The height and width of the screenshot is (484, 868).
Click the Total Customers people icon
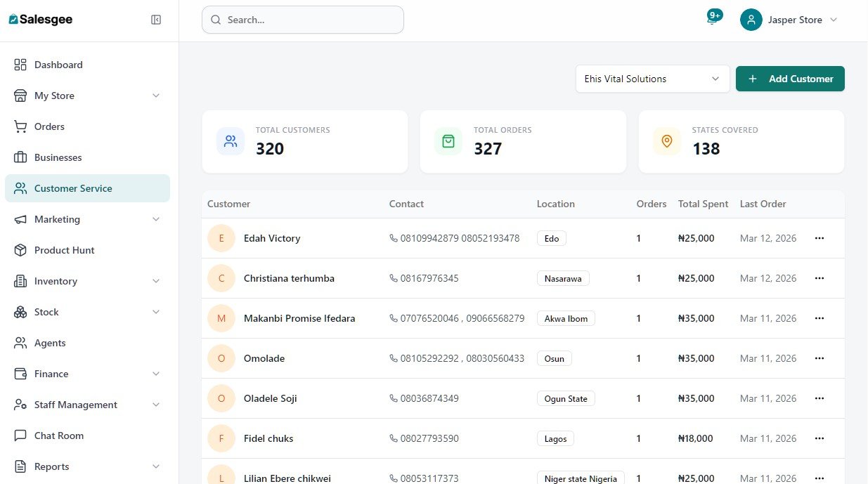click(231, 141)
